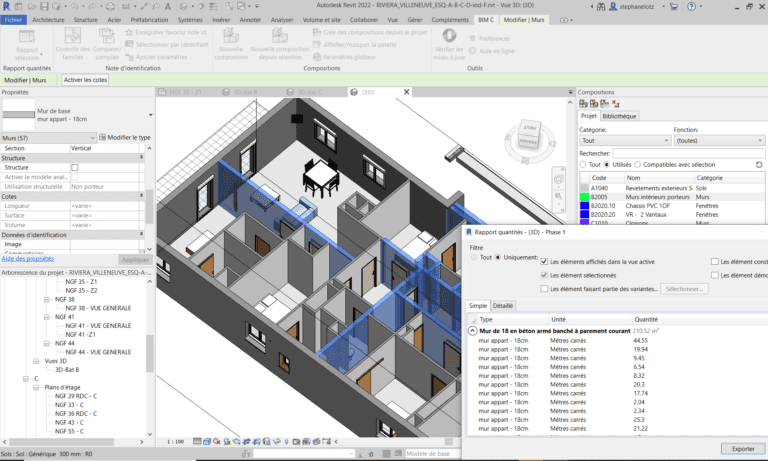
Task: Select the Tout radio in Rapport quantités filter
Action: [474, 257]
